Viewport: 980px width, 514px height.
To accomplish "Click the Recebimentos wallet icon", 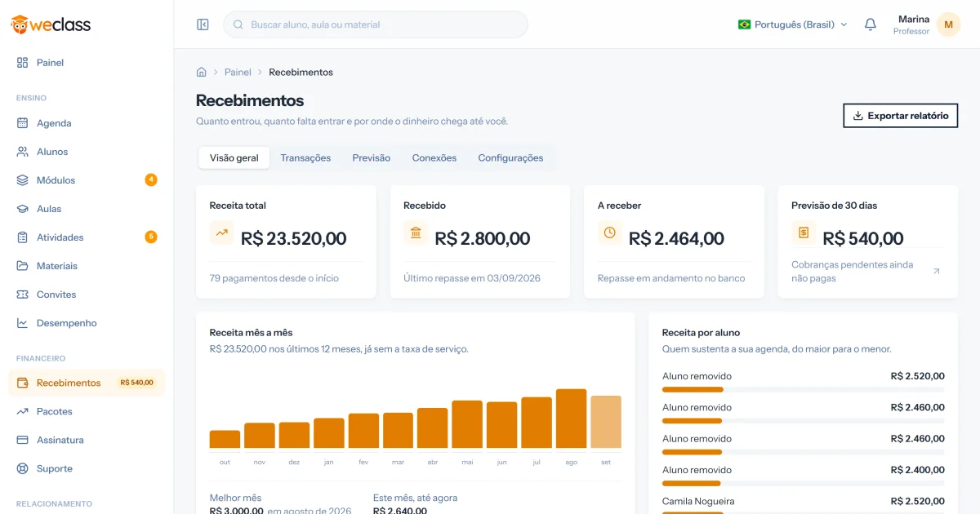I will pos(23,383).
